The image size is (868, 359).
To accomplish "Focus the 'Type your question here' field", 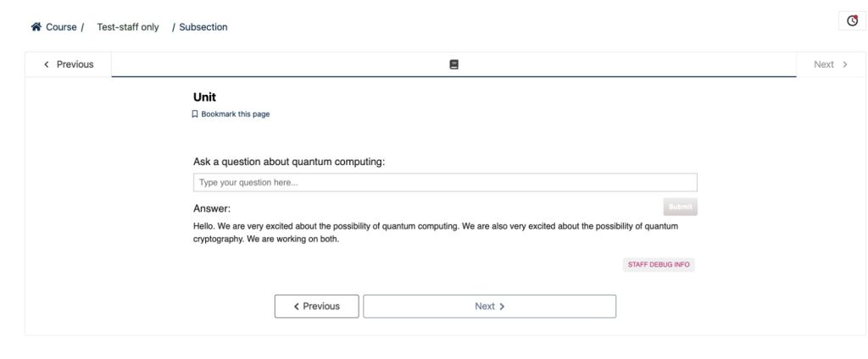I will (445, 182).
